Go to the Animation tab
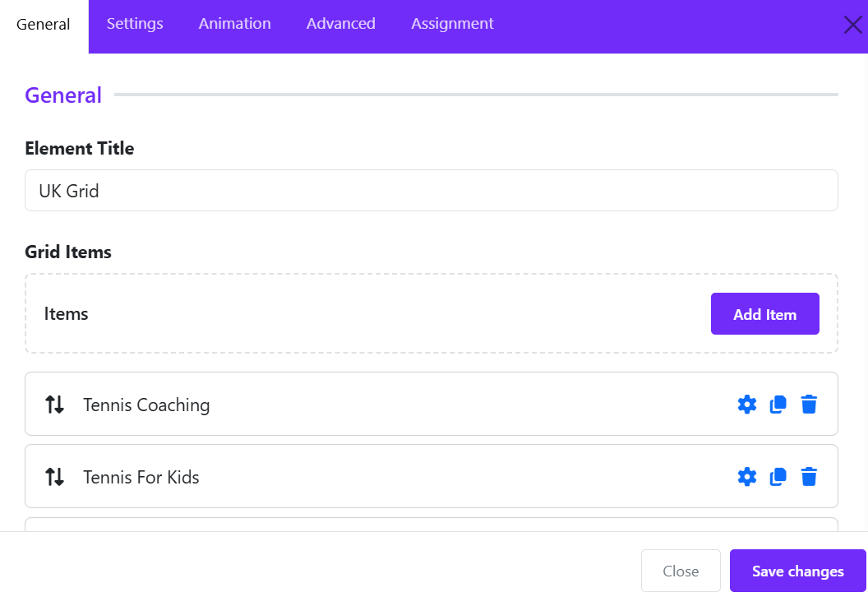The image size is (868, 606). (235, 24)
